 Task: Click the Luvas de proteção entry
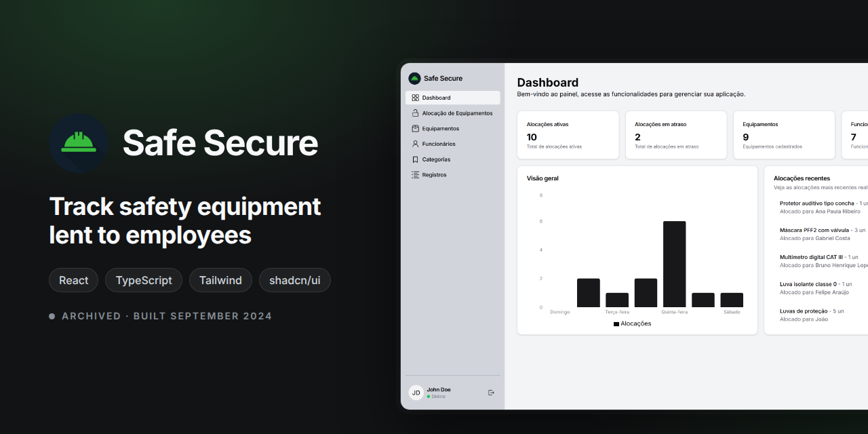coord(812,315)
